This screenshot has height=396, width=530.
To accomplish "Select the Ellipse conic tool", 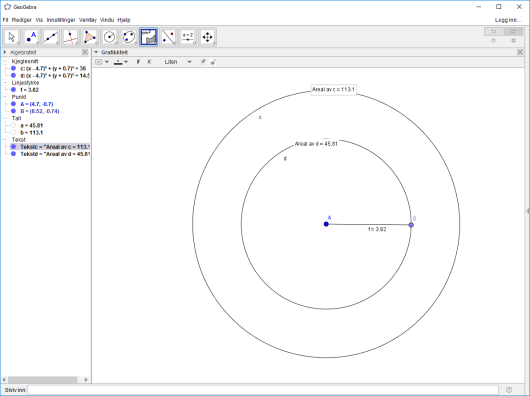I will coord(129,37).
